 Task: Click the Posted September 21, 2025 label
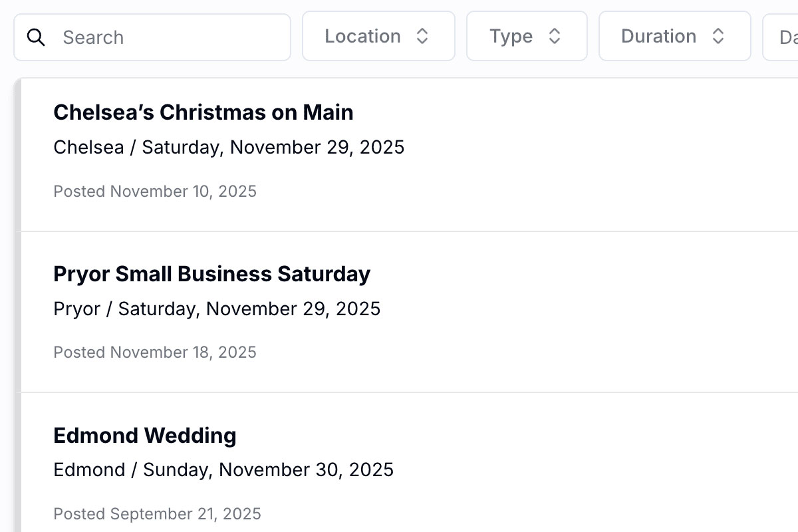[x=157, y=514]
